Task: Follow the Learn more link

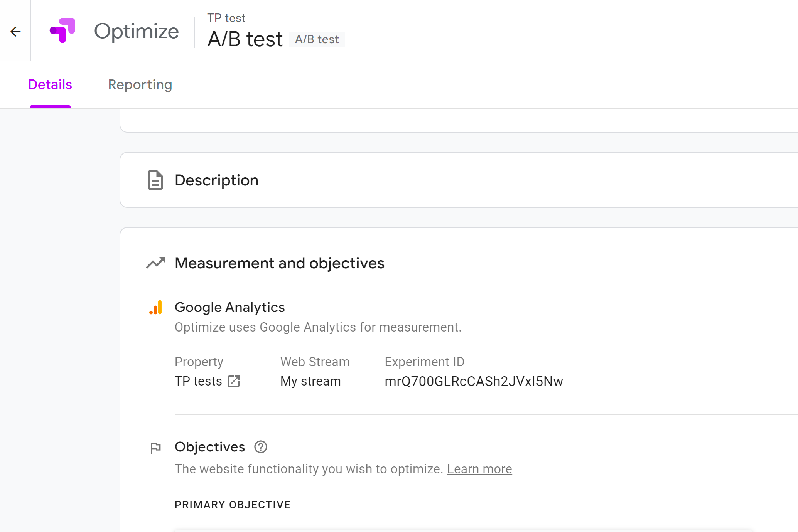Action: click(x=479, y=469)
